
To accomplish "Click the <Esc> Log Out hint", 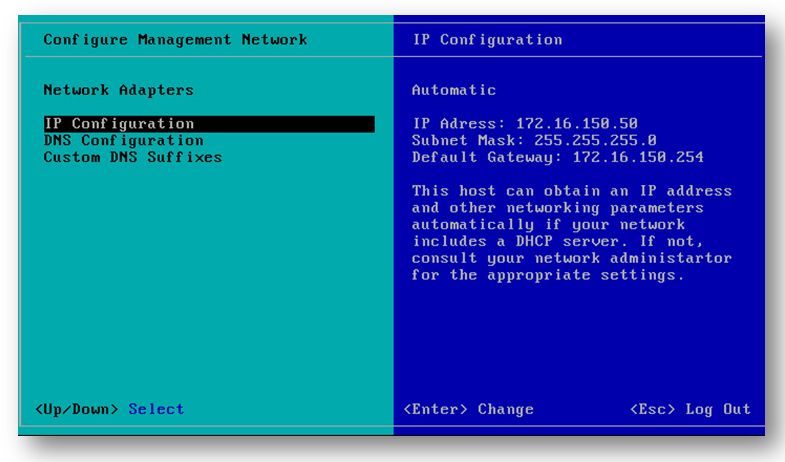I will (690, 409).
